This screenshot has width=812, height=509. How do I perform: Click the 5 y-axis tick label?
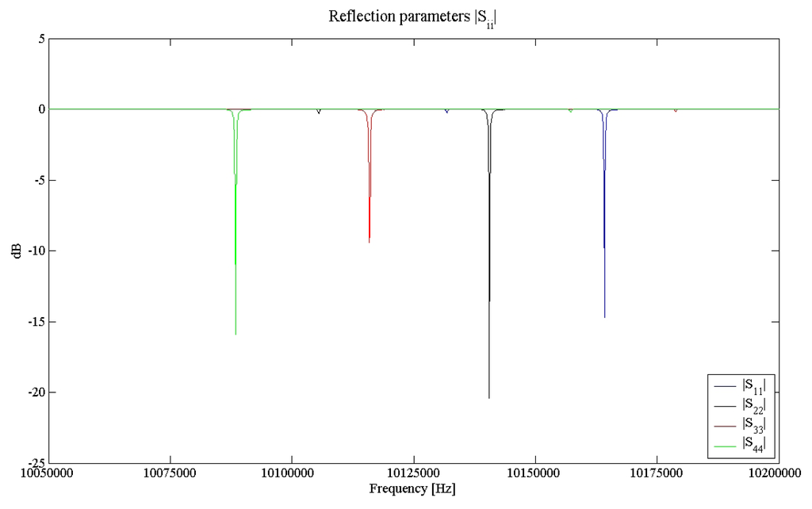pyautogui.click(x=41, y=39)
